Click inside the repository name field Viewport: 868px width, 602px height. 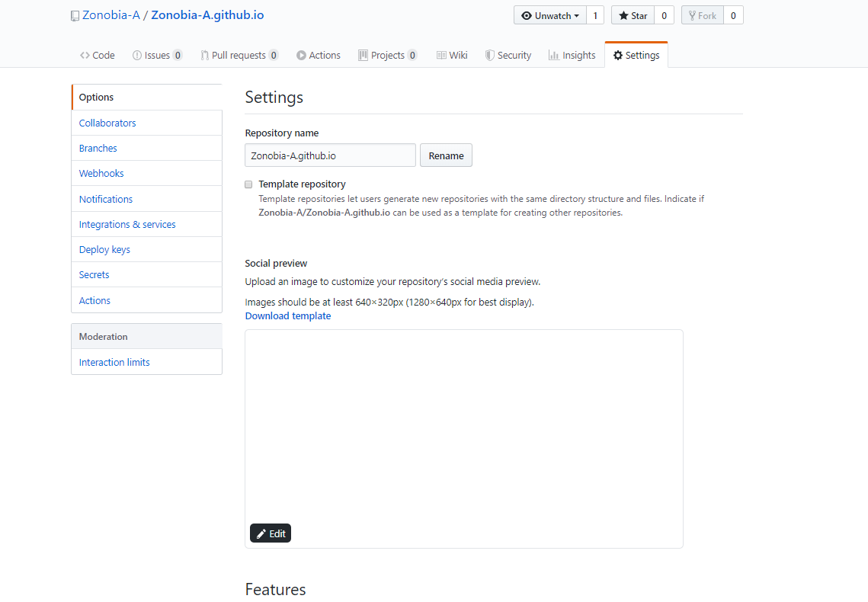point(329,155)
